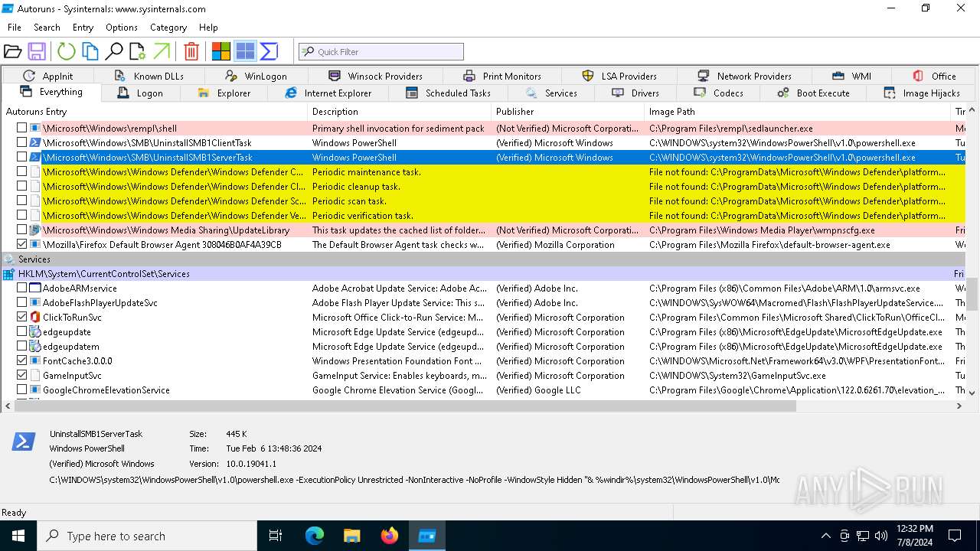Open File Explorer from the taskbar
The height and width of the screenshot is (551, 980).
352,536
